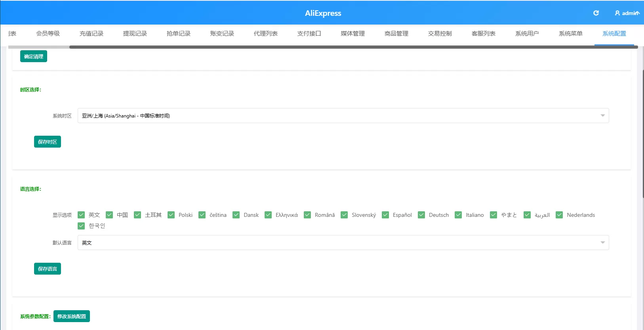Uncheck the čeština language option
The image size is (644, 330).
point(202,215)
